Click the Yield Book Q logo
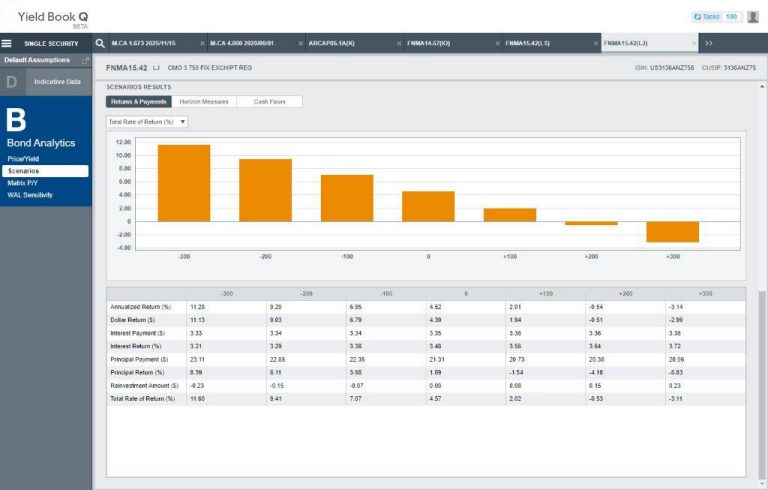The height and width of the screenshot is (490, 768). (x=53, y=19)
